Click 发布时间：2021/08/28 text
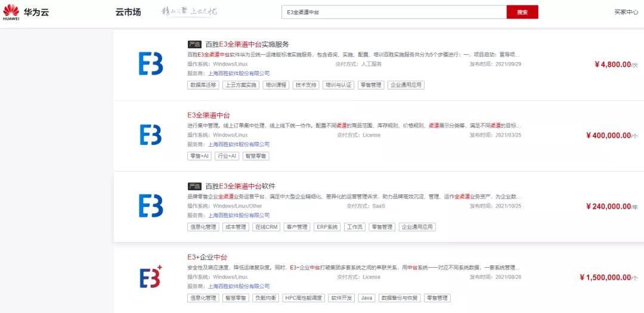This screenshot has height=313, width=644. pyautogui.click(x=496, y=277)
